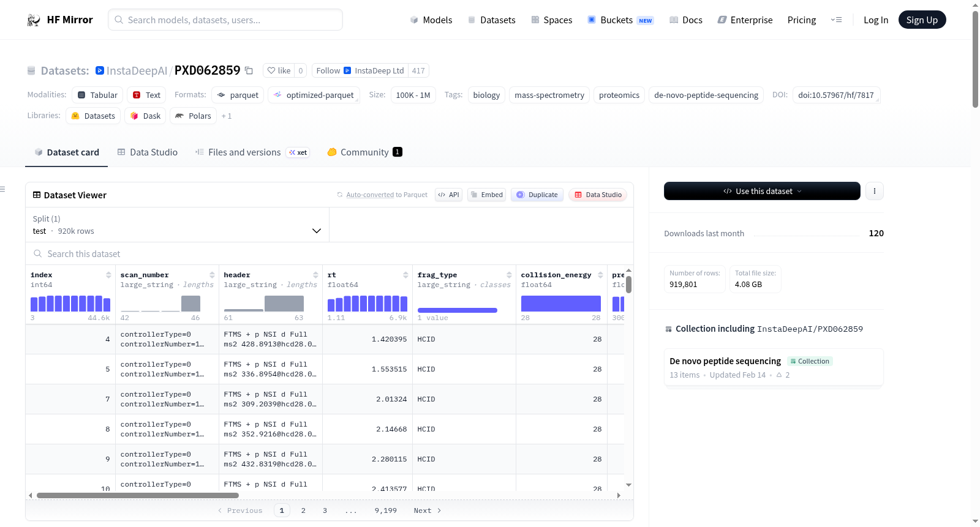This screenshot has height=527, width=980.
Task: Sort the index column
Action: click(108, 275)
